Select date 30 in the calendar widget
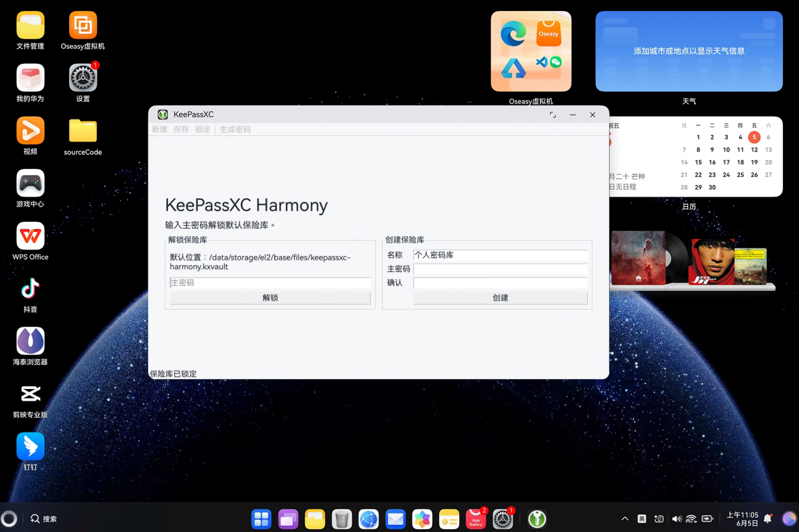Screen dimensions: 799x532 pyautogui.click(x=712, y=187)
